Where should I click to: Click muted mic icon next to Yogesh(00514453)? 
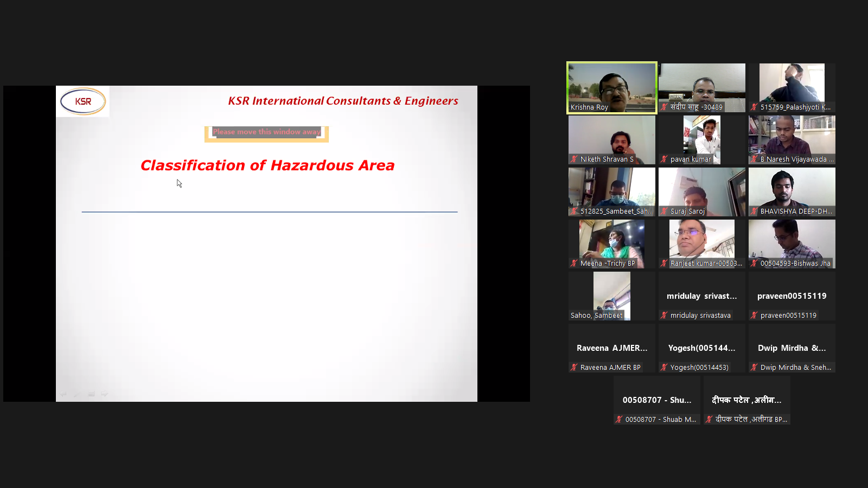point(664,368)
